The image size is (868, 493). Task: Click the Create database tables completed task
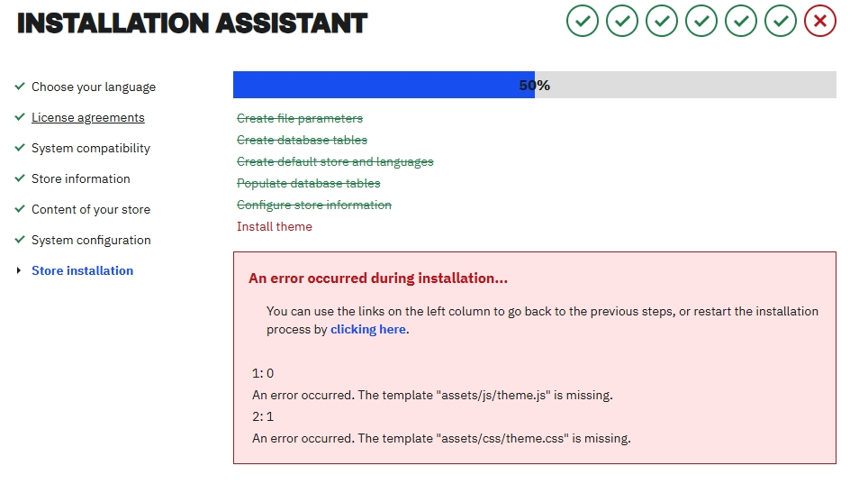click(302, 140)
